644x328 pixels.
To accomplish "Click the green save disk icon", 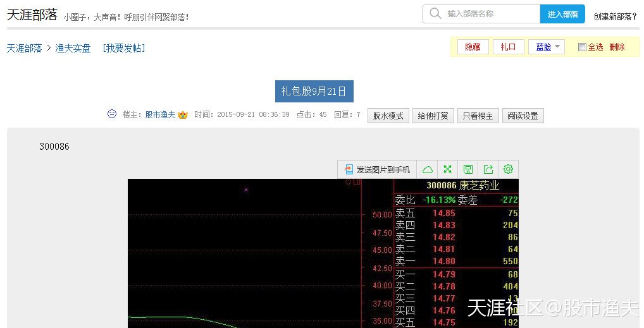I will point(468,169).
